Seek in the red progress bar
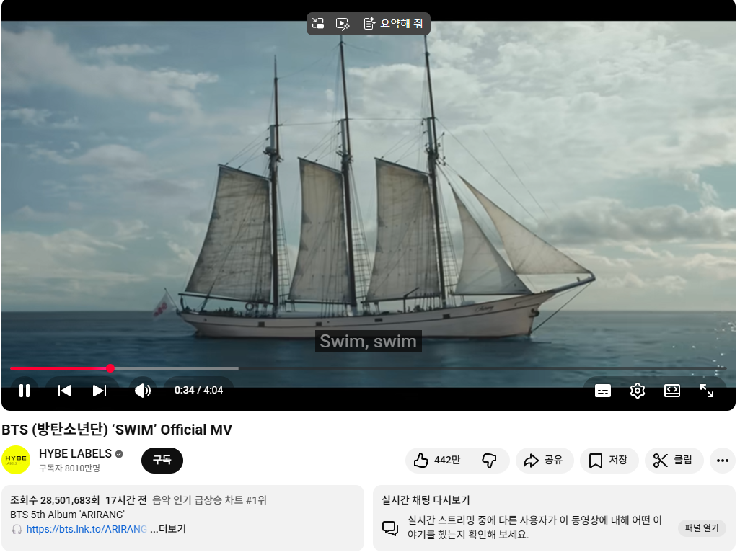 tap(59, 368)
